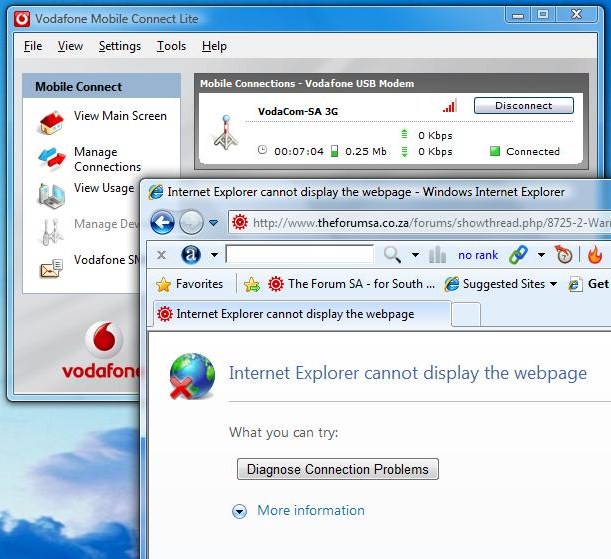
Task: Click the Alexa traffic rank bars icon
Action: coord(437,255)
